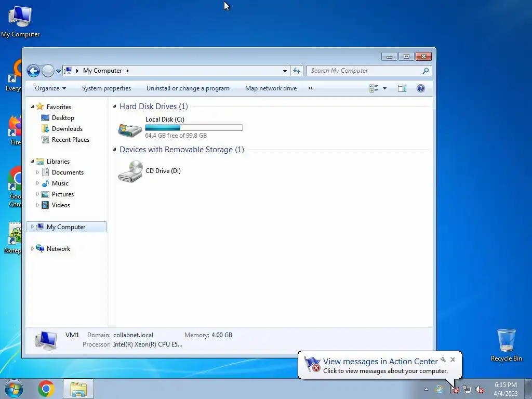532x399 pixels.
Task: Select the Local Disk (C:) drive icon
Action: (129, 129)
